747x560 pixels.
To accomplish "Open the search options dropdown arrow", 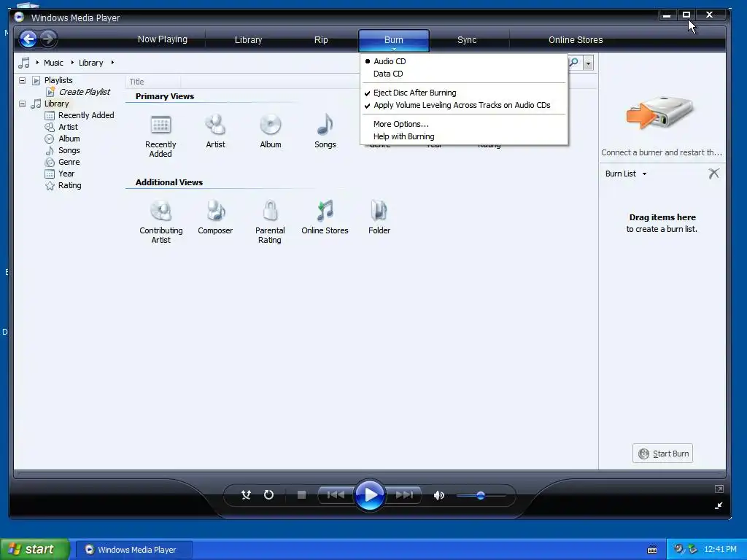I will 589,63.
